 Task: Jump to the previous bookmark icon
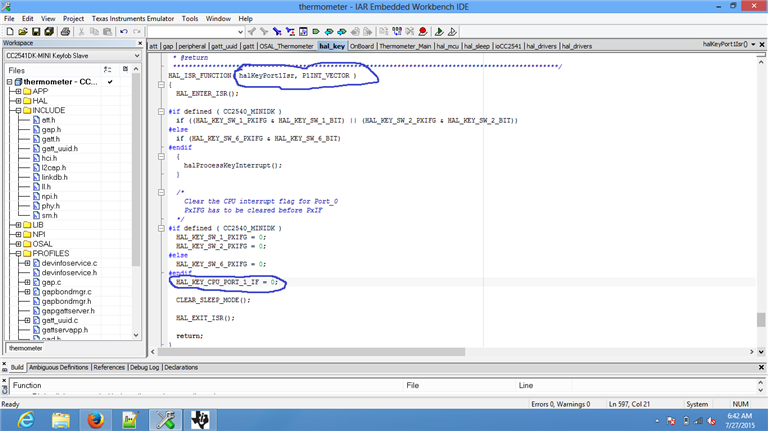click(329, 32)
